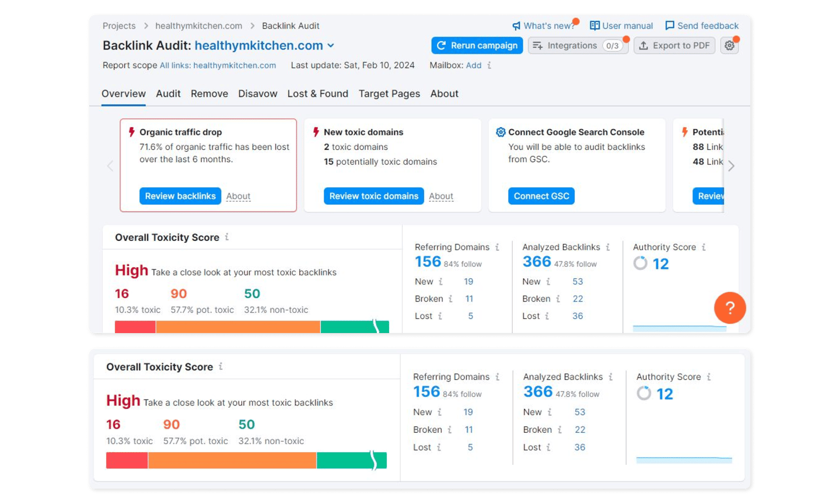
Task: Click info icon beside Mailbox Add
Action: pos(489,65)
